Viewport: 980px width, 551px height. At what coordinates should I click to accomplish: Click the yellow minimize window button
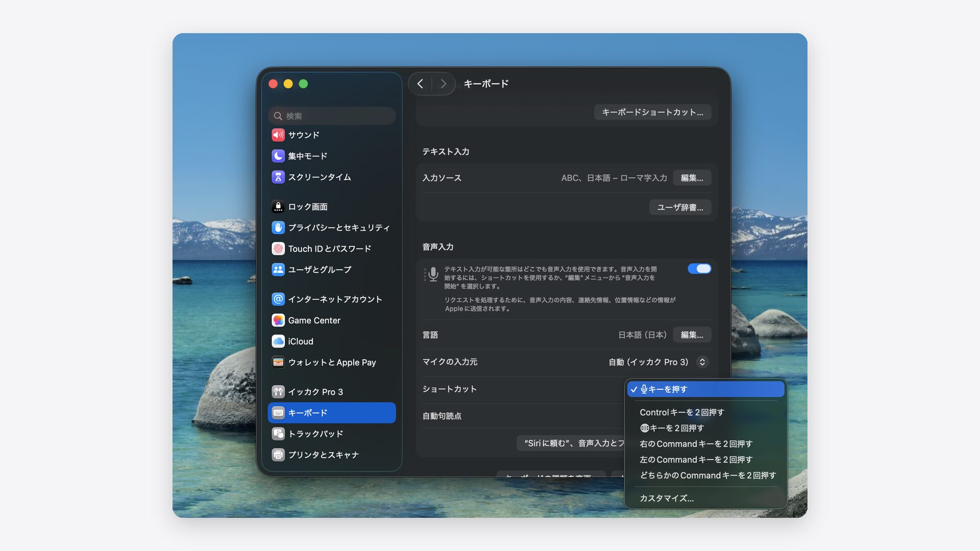288,84
